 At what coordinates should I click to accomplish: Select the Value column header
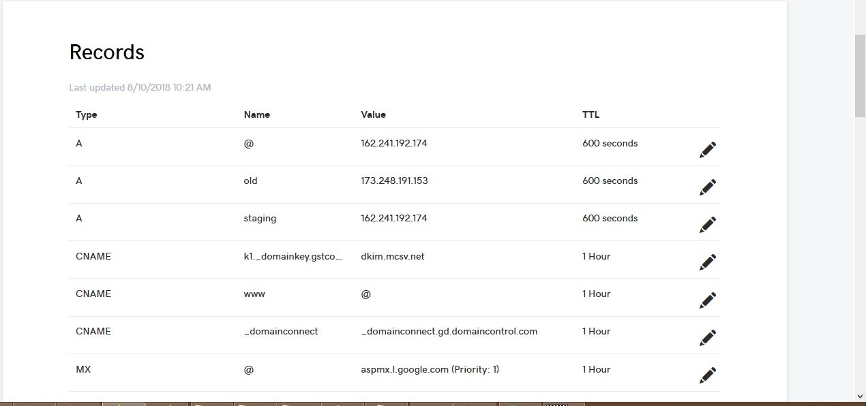click(374, 114)
